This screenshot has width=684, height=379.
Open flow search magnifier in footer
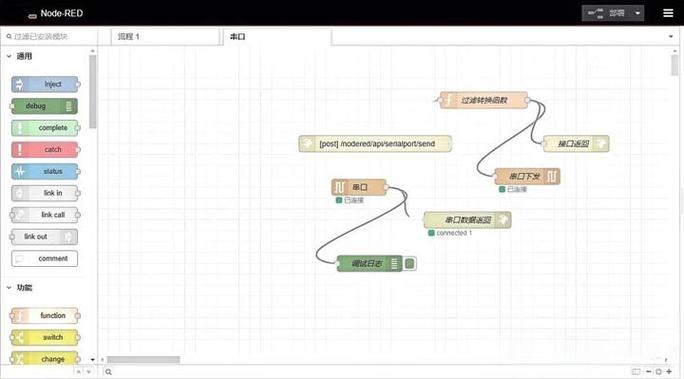(x=108, y=372)
